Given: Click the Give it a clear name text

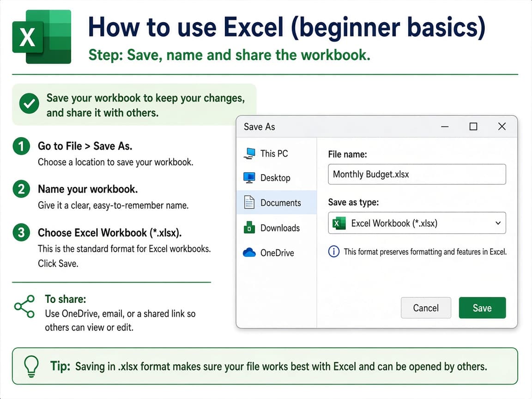Looking at the screenshot, I should 113,205.
